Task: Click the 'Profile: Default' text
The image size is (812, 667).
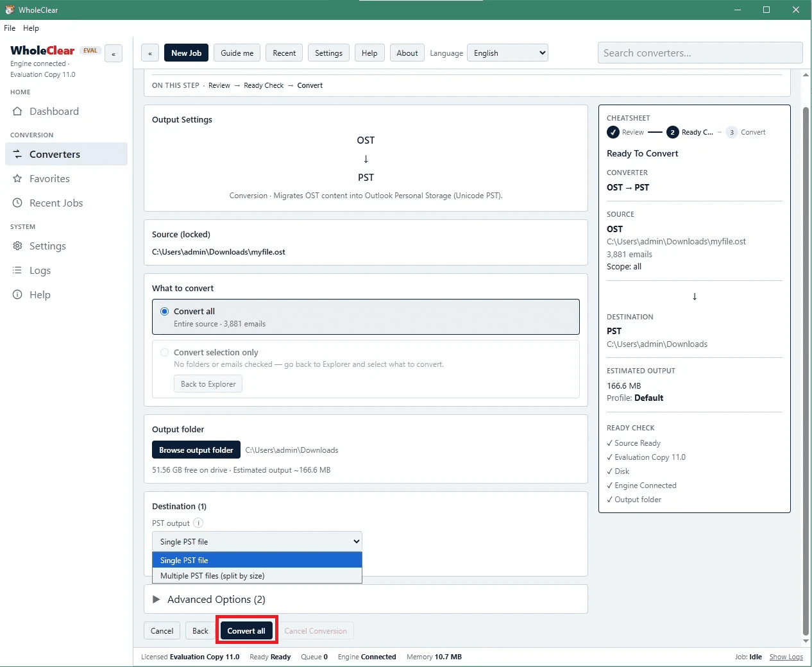Action: tap(635, 398)
